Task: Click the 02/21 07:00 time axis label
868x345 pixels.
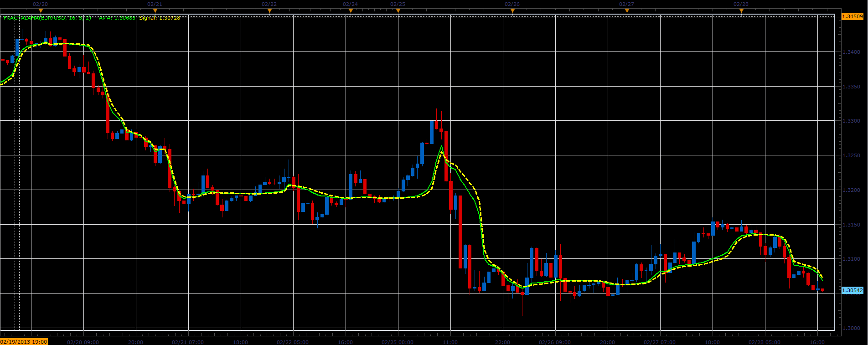Action: (188, 342)
